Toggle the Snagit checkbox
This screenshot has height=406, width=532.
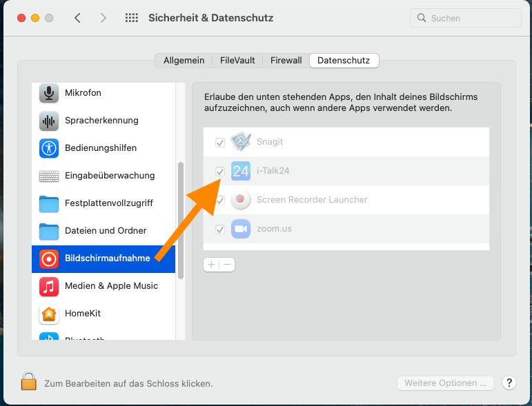point(220,142)
